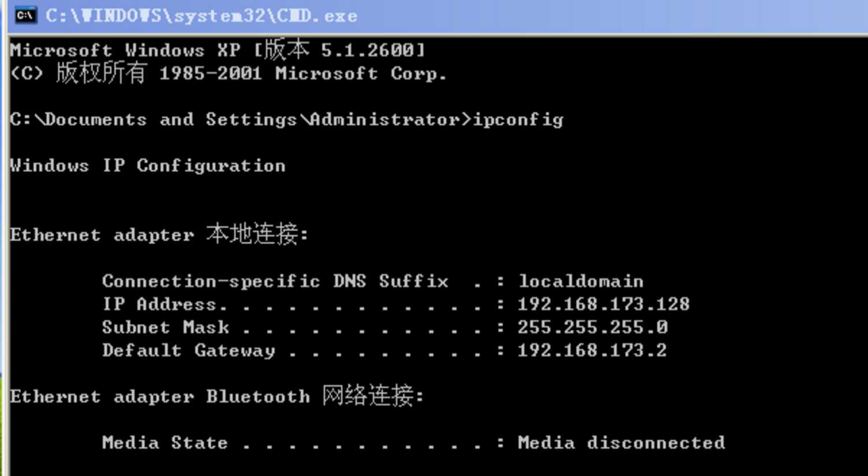The image size is (868, 476).
Task: Click the CMD icon in title bar
Action: 25,15
